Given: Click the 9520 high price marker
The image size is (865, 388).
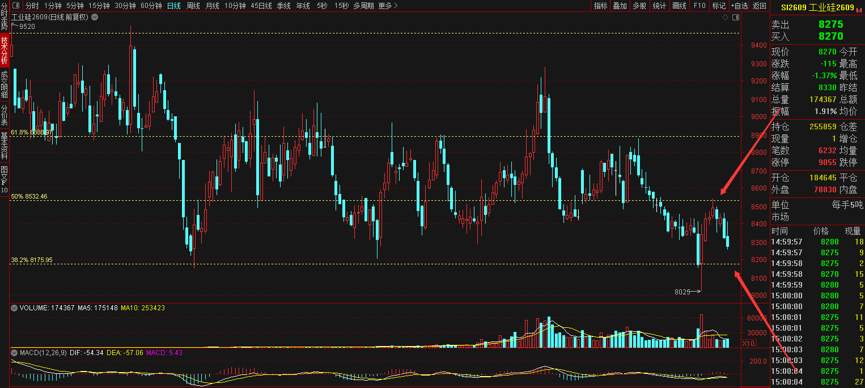Looking at the screenshot, I should tap(26, 26).
